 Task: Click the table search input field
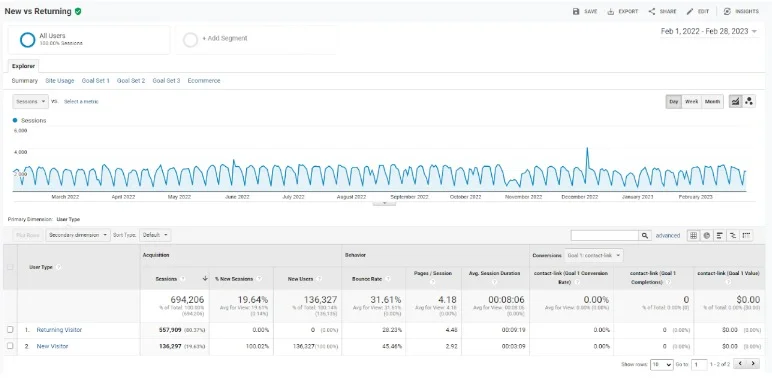[x=605, y=236]
